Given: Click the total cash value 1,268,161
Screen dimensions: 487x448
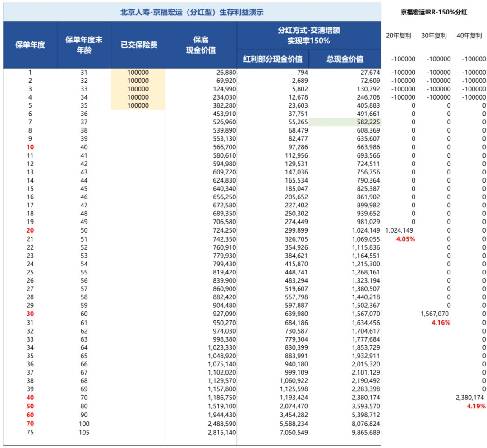Looking at the screenshot, I should click(366, 272).
